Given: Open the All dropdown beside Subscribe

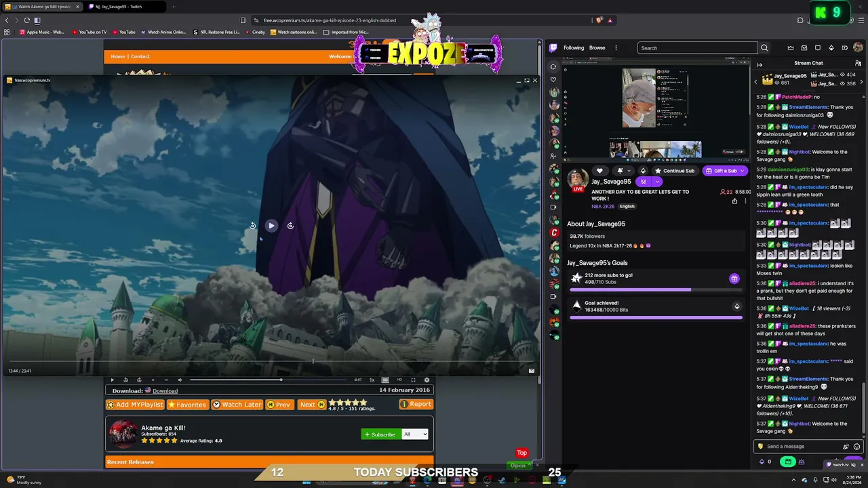Looking at the screenshot, I should tap(415, 434).
